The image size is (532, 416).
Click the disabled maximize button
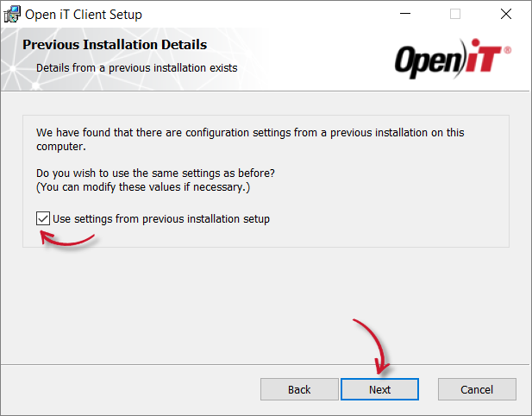[x=455, y=14]
